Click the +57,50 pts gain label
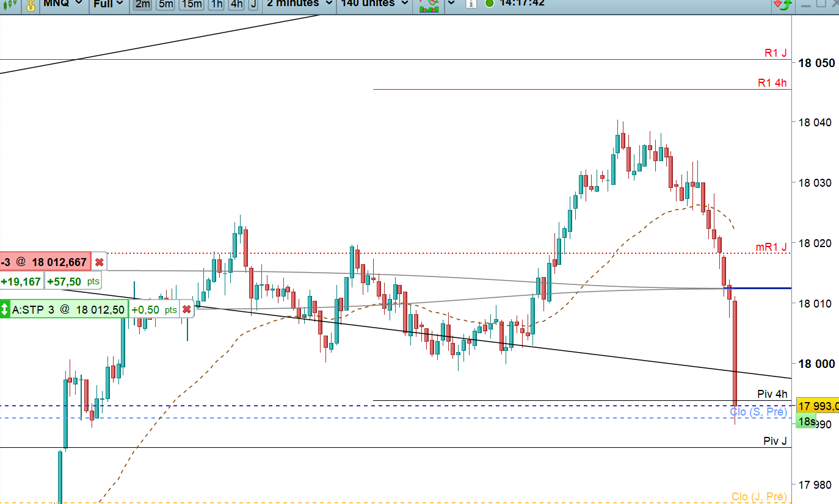839x504 pixels. click(x=73, y=281)
